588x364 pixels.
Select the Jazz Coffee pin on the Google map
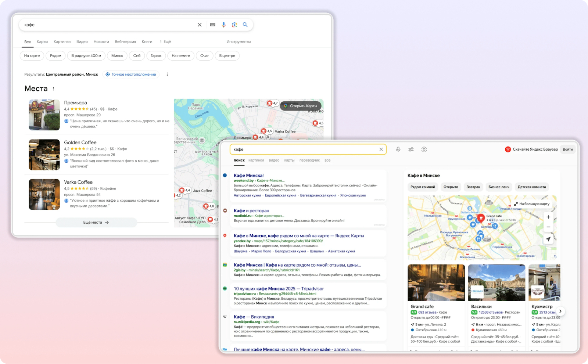(x=184, y=190)
